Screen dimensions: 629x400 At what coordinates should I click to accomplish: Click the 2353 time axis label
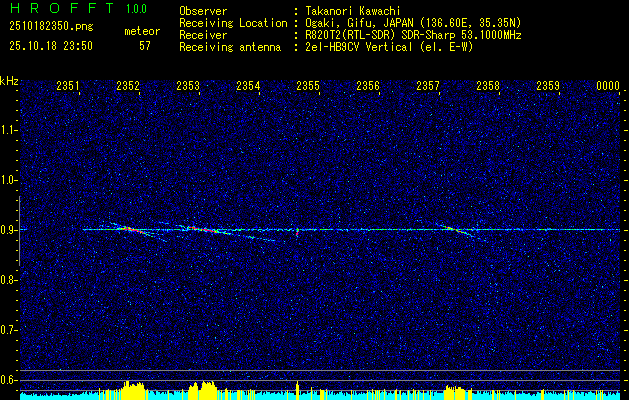tap(188, 85)
